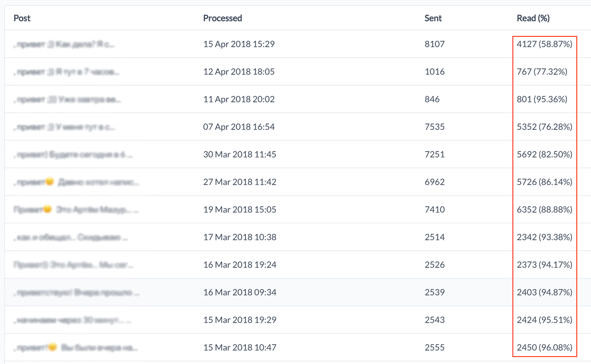Click the read value 2424 (95.51%)
Image resolution: width=591 pixels, height=364 pixels.
tap(544, 320)
